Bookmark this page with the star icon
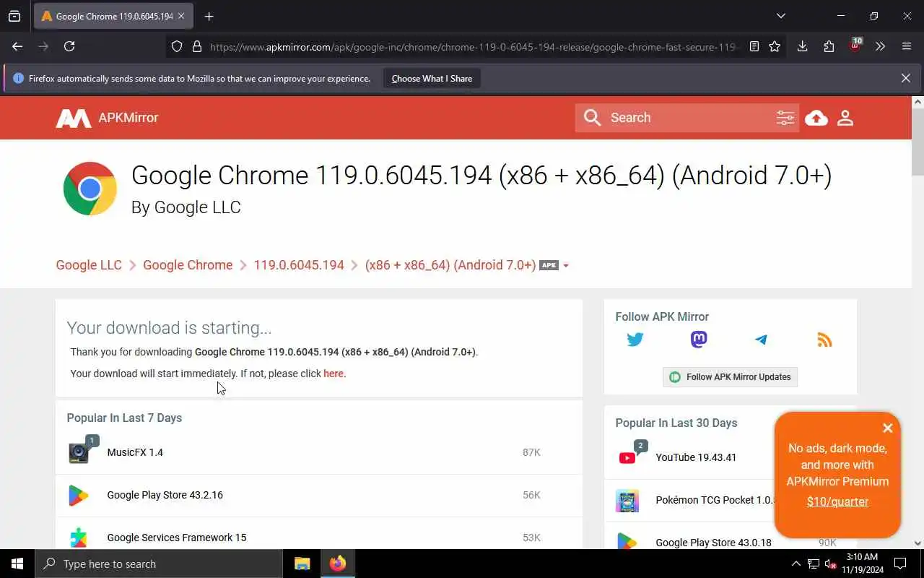 pyautogui.click(x=775, y=46)
